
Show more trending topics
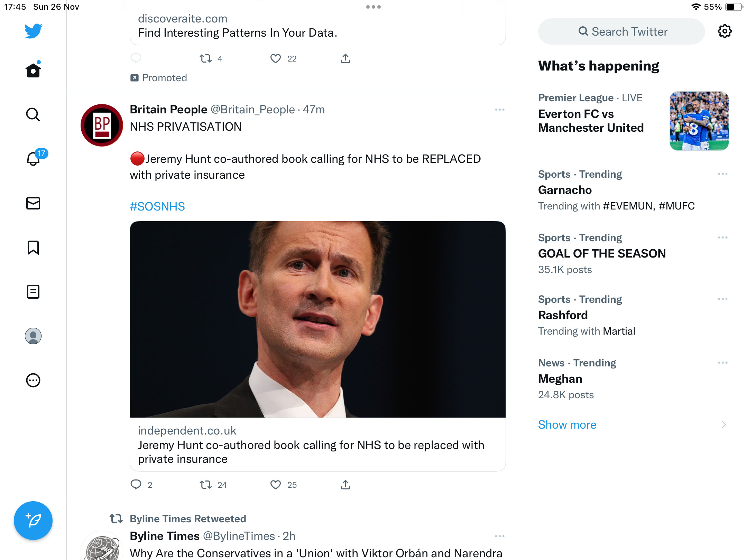coord(567,424)
